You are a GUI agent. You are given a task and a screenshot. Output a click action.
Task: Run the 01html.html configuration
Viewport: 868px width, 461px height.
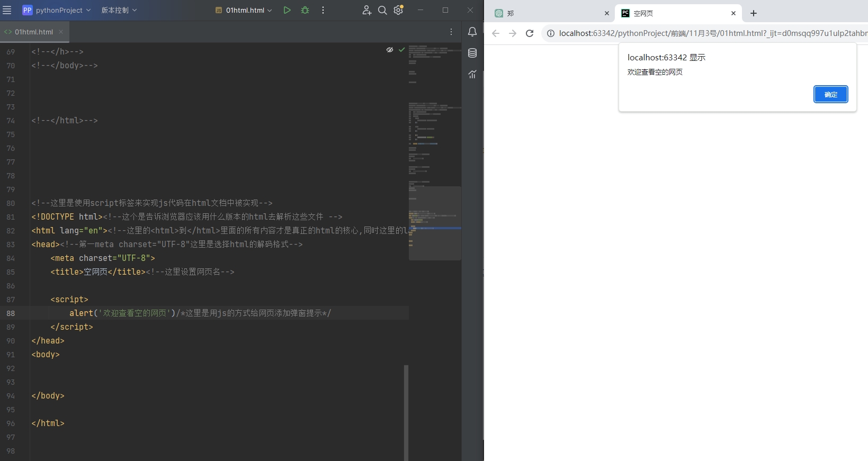click(287, 10)
